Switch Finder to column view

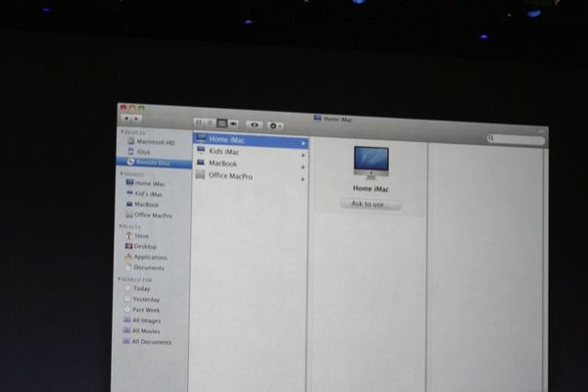[x=222, y=123]
